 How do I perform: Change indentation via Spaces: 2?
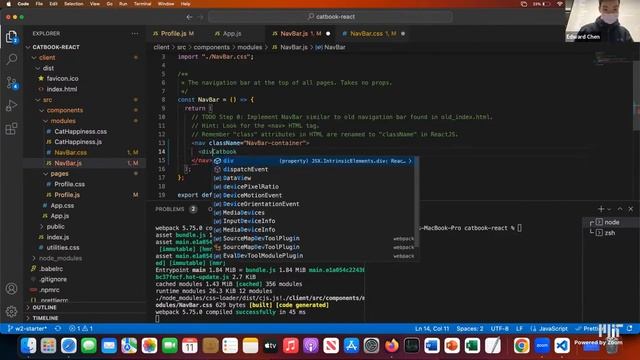(470, 329)
